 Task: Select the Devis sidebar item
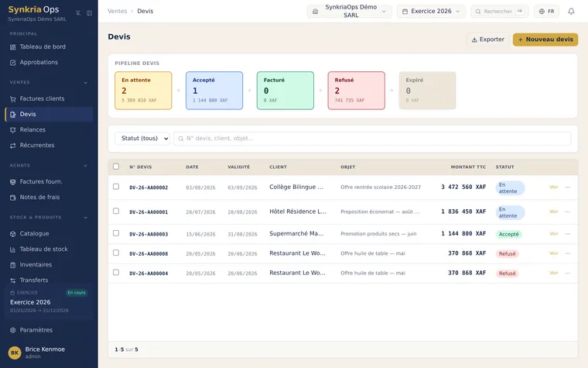pos(49,114)
